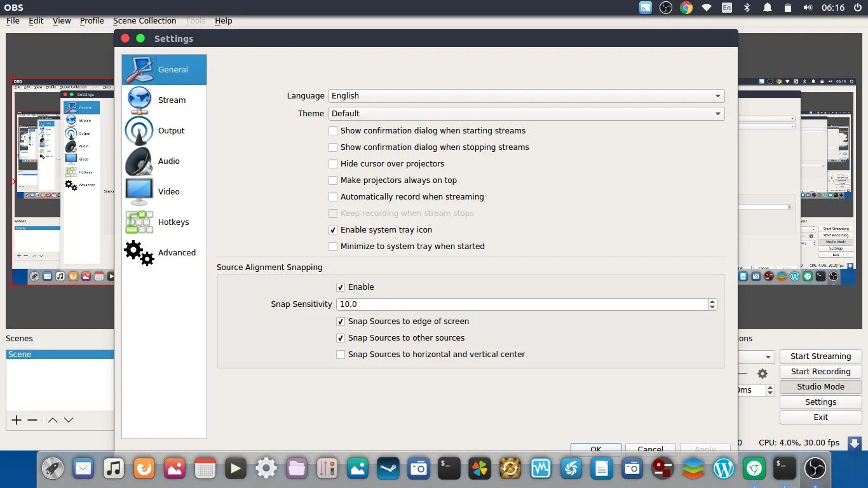Click Start Recording in main OBS window

click(x=820, y=372)
